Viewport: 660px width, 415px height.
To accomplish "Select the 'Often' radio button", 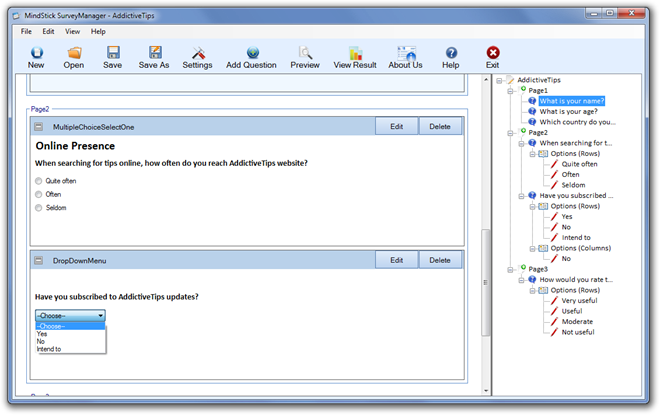I will click(39, 194).
